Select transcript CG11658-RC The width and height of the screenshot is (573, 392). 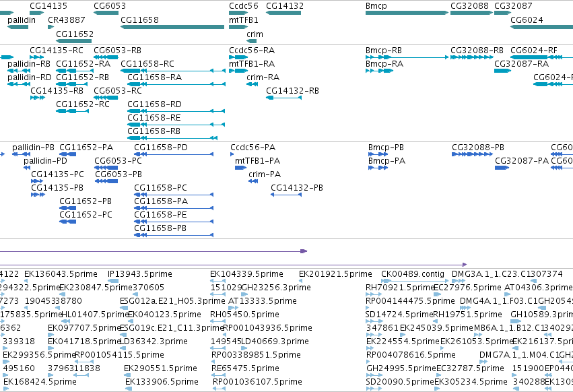point(173,71)
